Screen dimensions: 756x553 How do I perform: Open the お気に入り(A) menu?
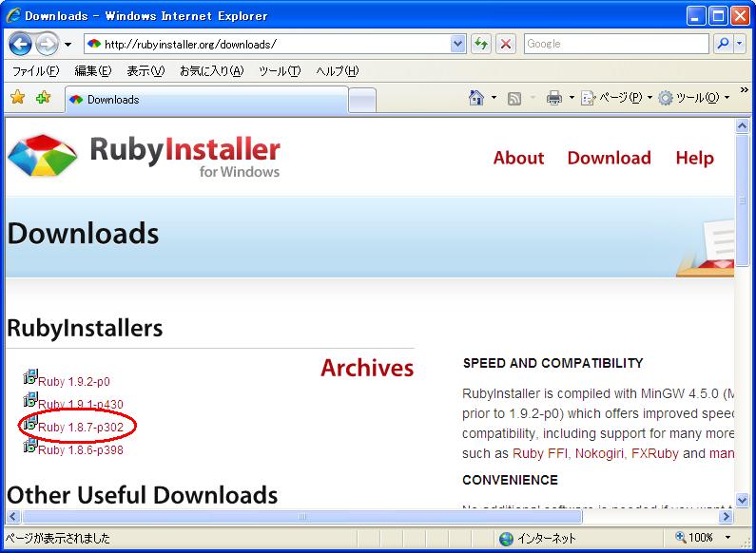click(212, 71)
